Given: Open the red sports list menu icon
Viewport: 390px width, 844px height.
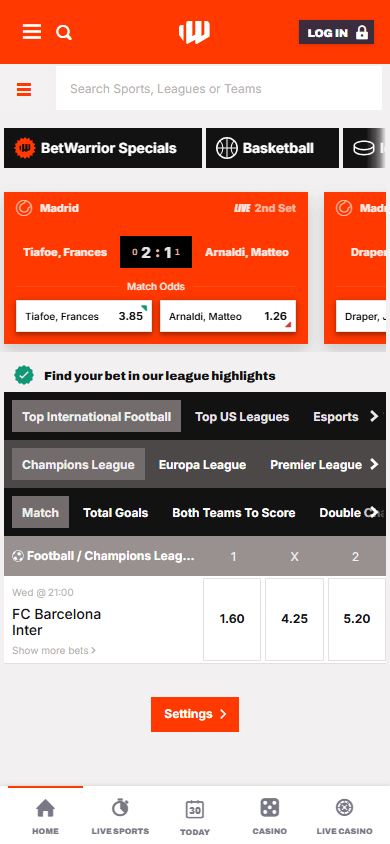Looking at the screenshot, I should pyautogui.click(x=24, y=89).
